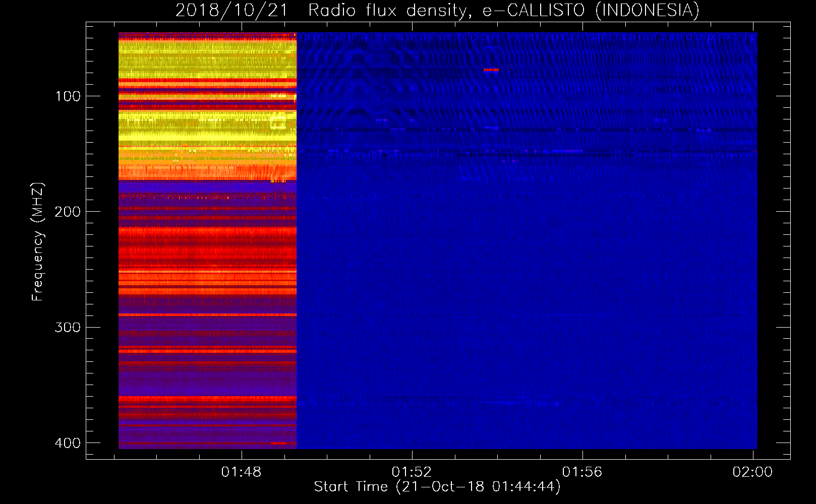Click the plot title 'Radio flux density, e-CALLISTO (INDONESIA)'
Screen dimensions: 816x504
pos(504,10)
